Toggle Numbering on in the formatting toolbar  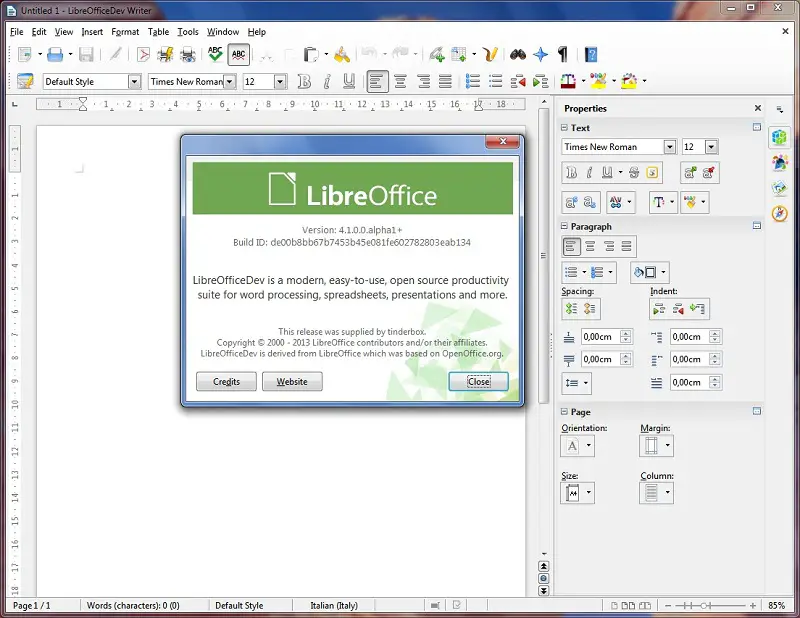tap(473, 81)
